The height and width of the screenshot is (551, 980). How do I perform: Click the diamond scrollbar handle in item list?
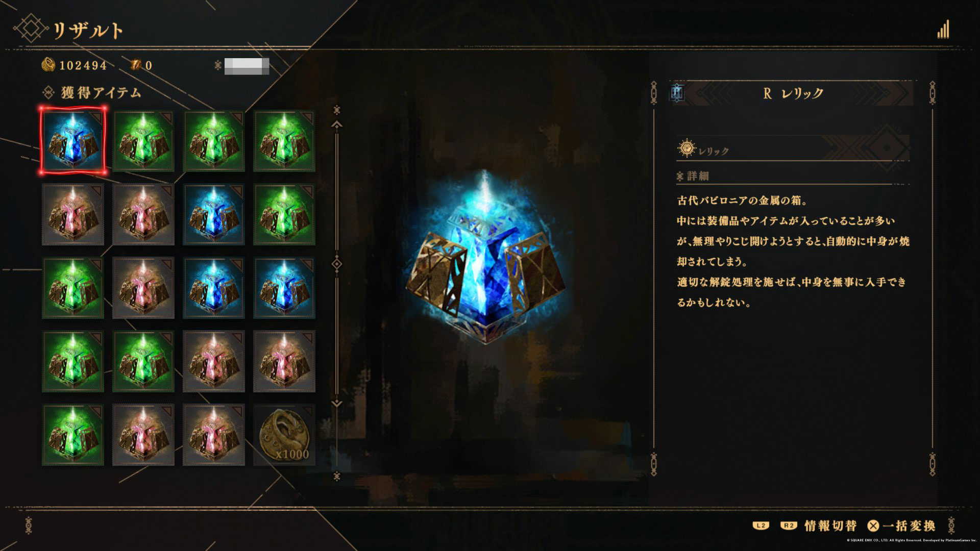[336, 264]
